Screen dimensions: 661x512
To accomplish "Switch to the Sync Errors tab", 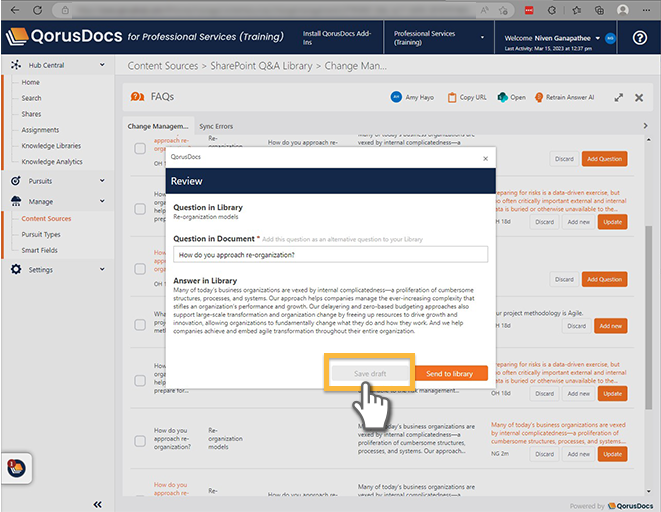I will click(x=216, y=126).
